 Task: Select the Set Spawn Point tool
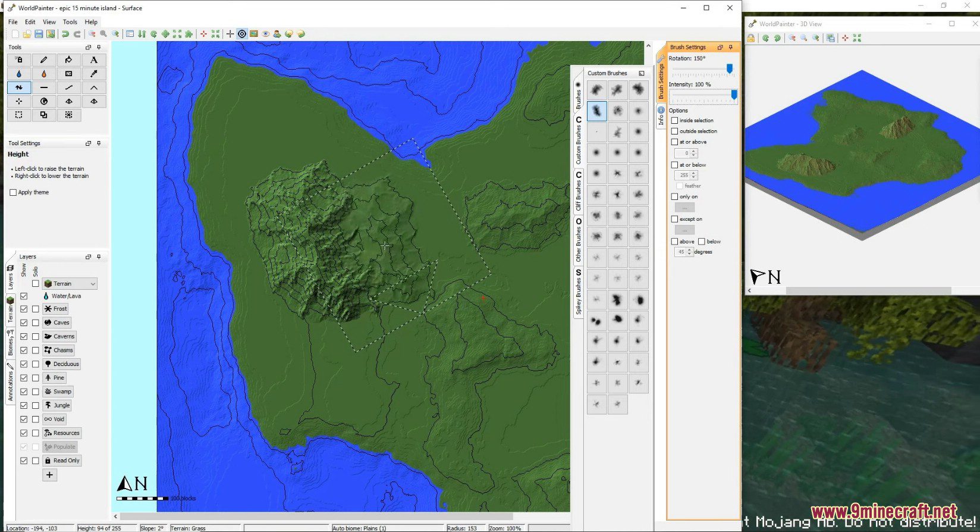pos(19,101)
